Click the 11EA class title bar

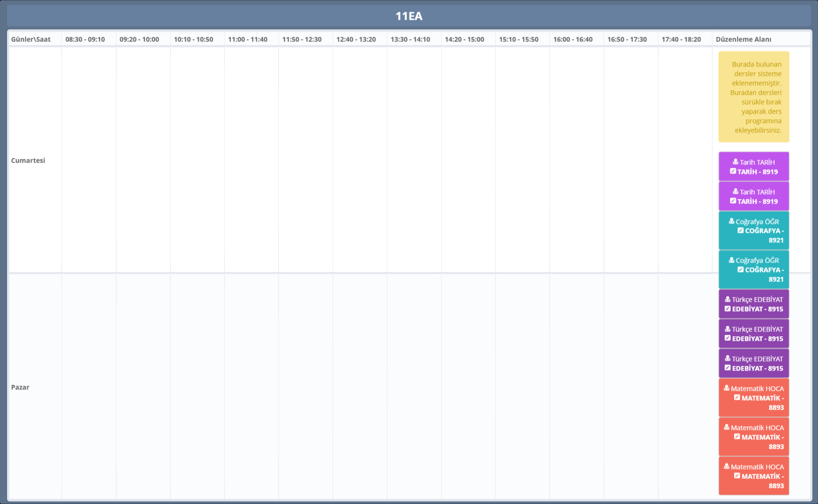(409, 16)
